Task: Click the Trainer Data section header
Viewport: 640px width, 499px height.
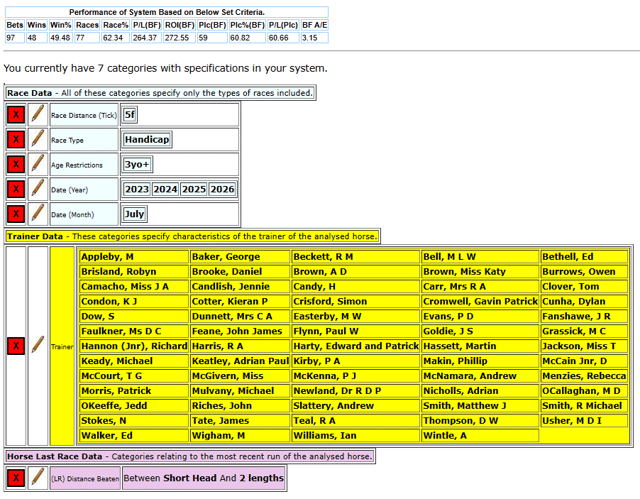Action: [x=192, y=236]
